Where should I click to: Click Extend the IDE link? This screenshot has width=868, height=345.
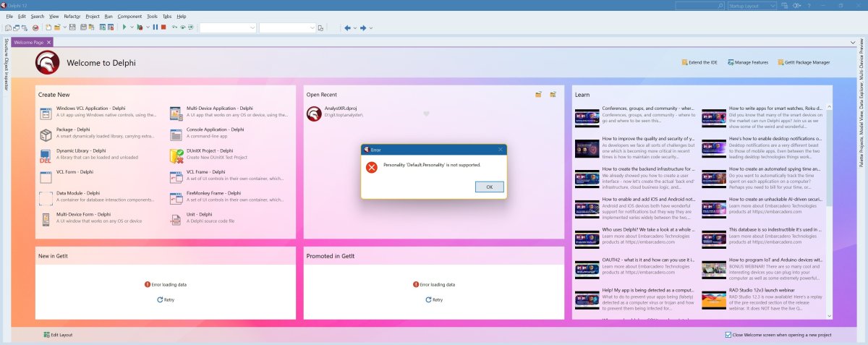(699, 62)
